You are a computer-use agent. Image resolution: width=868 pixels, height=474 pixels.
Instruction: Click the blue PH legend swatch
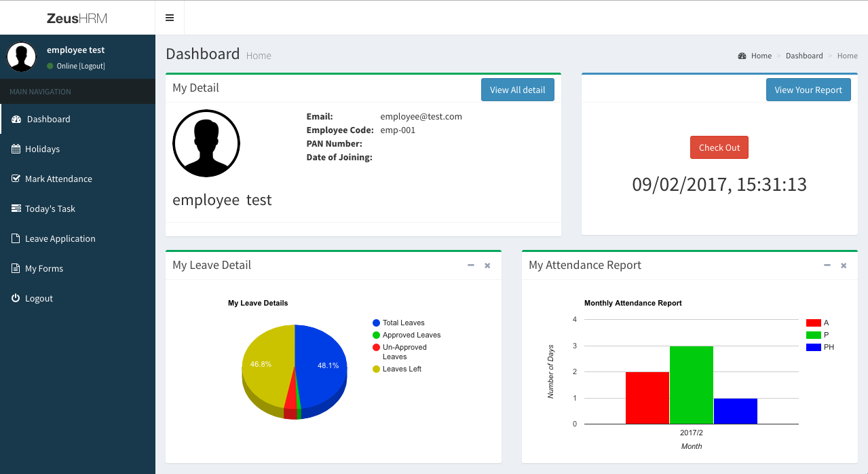point(814,347)
